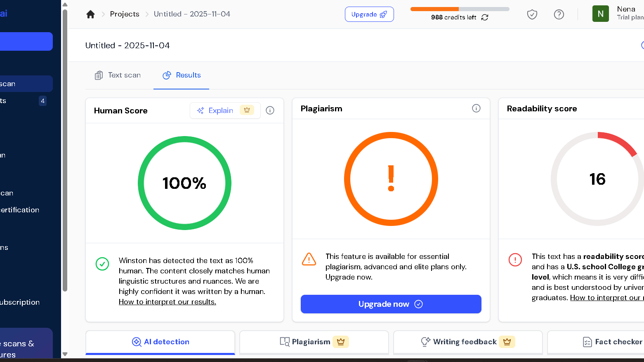
Task: Click the Plagiarism card info icon
Action: point(476,108)
